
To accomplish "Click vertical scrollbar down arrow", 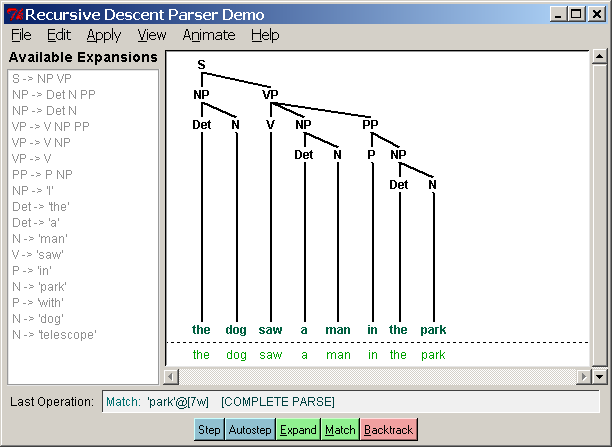I will (599, 376).
